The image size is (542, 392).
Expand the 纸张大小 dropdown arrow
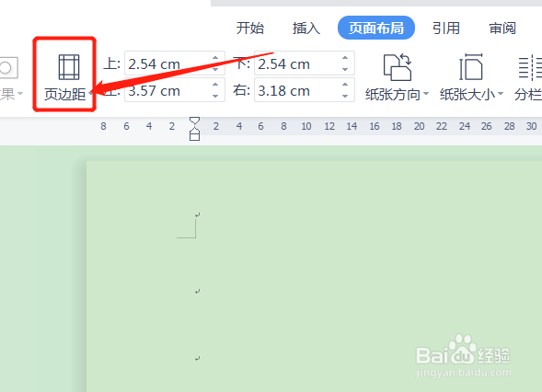pyautogui.click(x=501, y=94)
